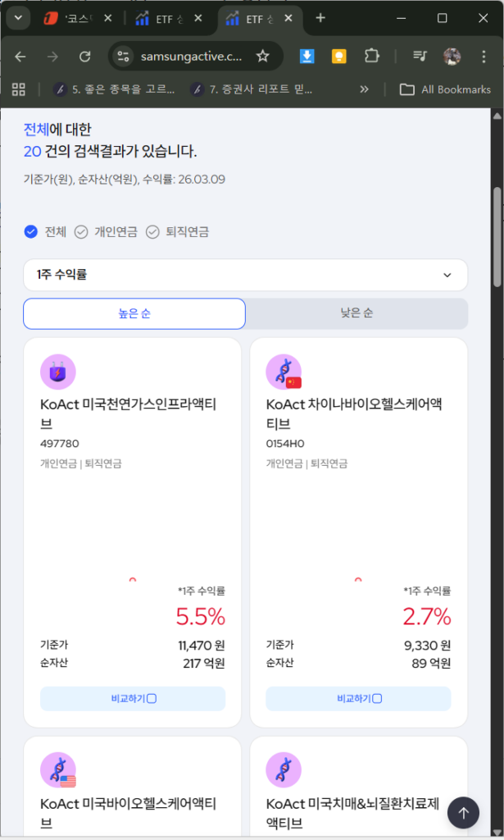
Task: Open the Chrome extensions puzzle icon
Action: 371,56
